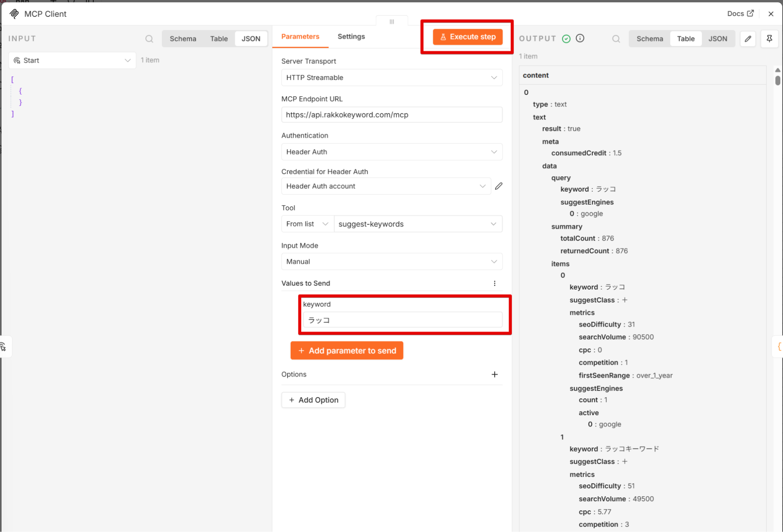783x532 pixels.
Task: Click type : text entry
Action: 550,104
